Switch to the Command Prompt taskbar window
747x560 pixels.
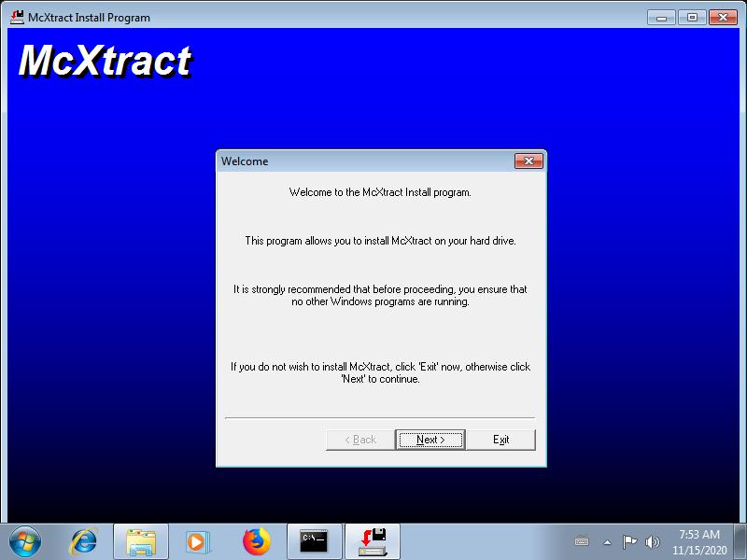coord(315,542)
